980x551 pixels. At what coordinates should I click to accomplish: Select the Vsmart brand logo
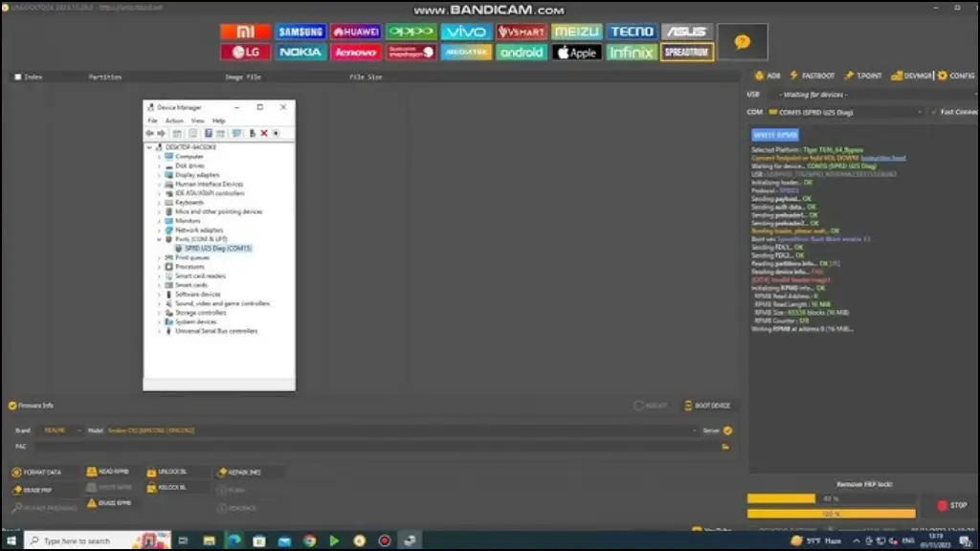pos(522,32)
